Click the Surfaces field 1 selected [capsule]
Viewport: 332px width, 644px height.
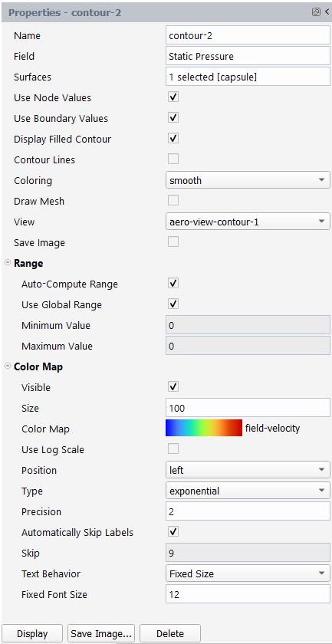(x=248, y=77)
